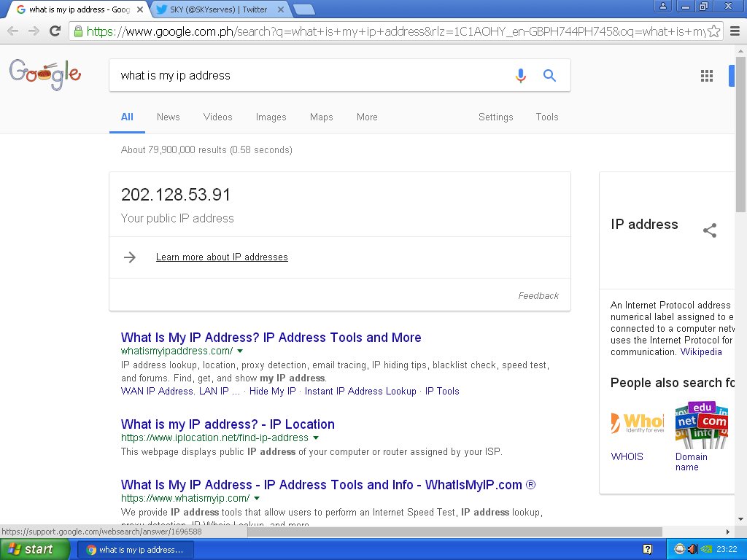The image size is (747, 560).
Task: Expand the whatismyipaddress.com result dropdown arrow
Action: coord(240,351)
